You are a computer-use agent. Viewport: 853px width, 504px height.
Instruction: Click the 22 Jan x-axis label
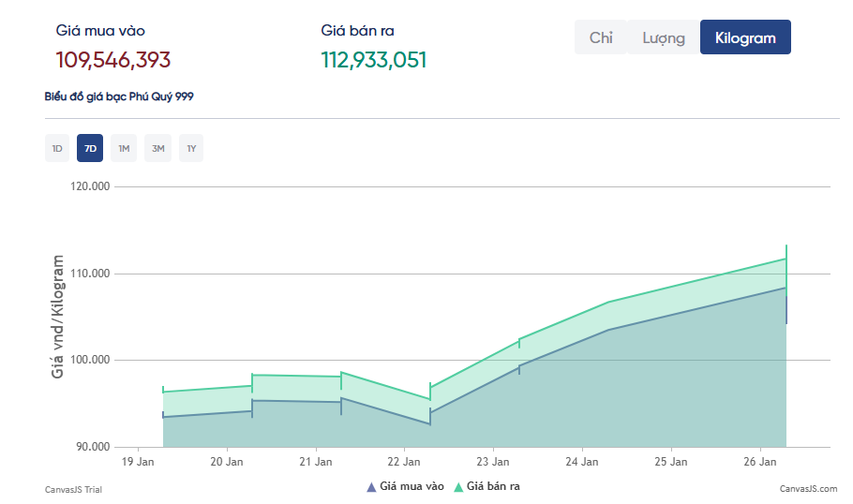coord(404,462)
